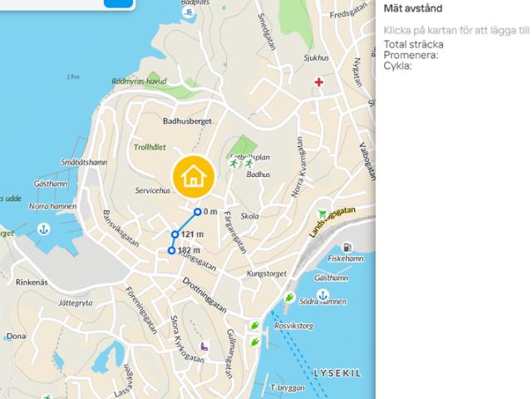Click the Badhusberget place label
Image resolution: width=532 pixels, height=399 pixels.
(187, 121)
